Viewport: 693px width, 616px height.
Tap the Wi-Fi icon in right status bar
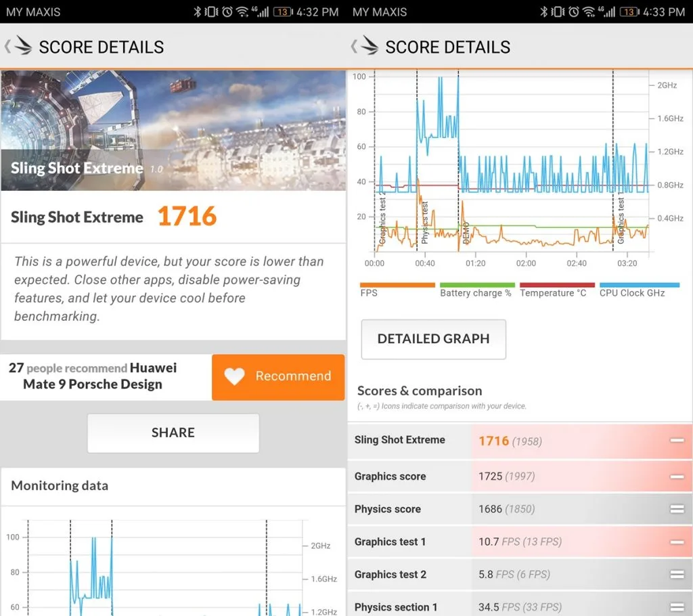(x=589, y=12)
